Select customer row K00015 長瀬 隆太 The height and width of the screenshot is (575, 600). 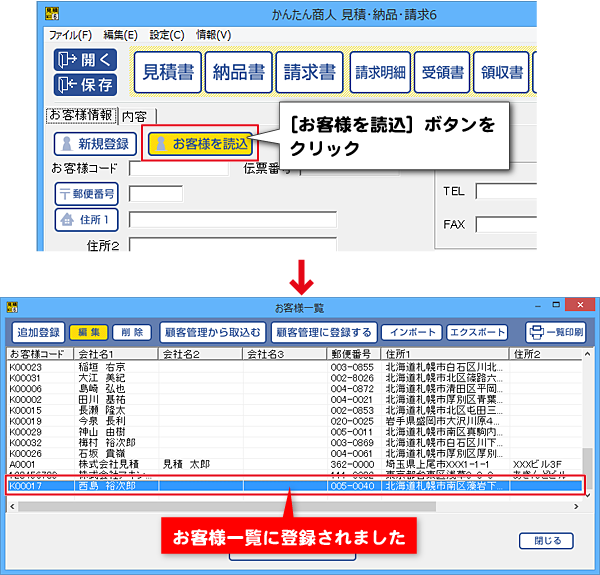point(294,410)
